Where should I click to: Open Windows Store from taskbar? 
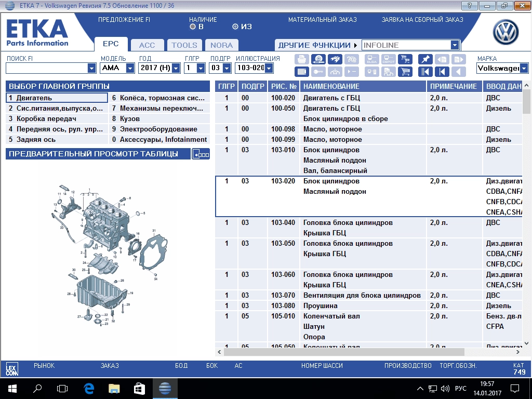pyautogui.click(x=139, y=389)
